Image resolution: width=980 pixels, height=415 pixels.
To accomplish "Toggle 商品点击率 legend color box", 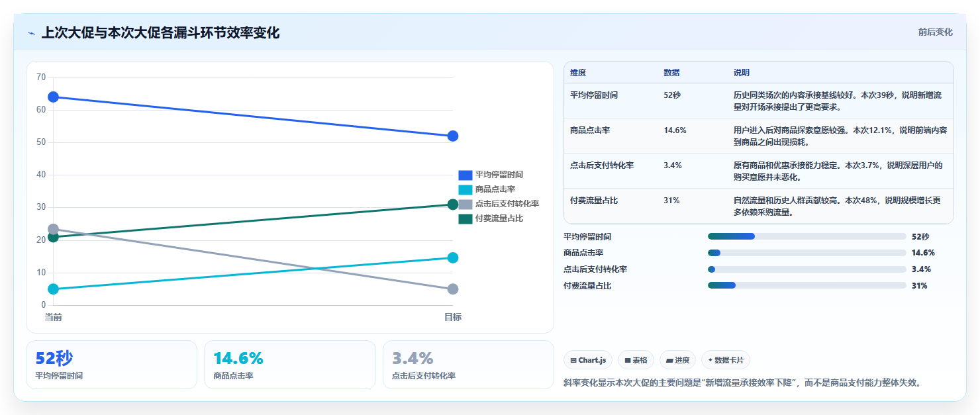I will 465,189.
